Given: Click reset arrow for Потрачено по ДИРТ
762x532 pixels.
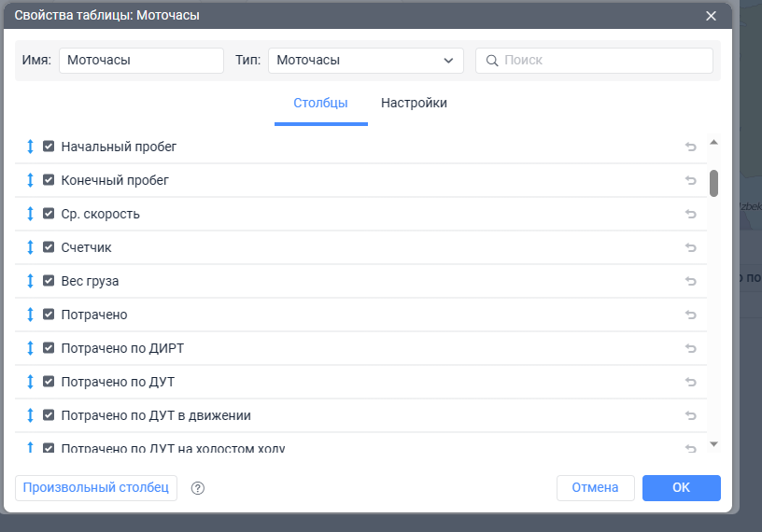Looking at the screenshot, I should (x=691, y=348).
